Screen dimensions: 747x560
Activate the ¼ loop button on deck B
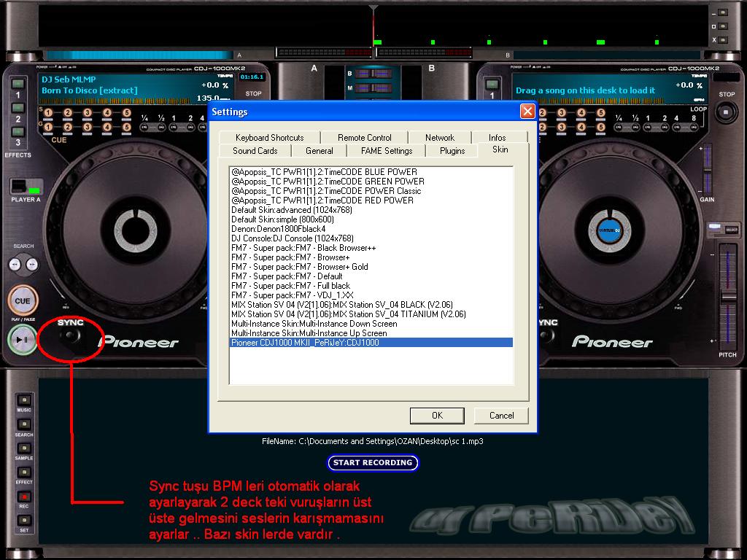(x=619, y=127)
